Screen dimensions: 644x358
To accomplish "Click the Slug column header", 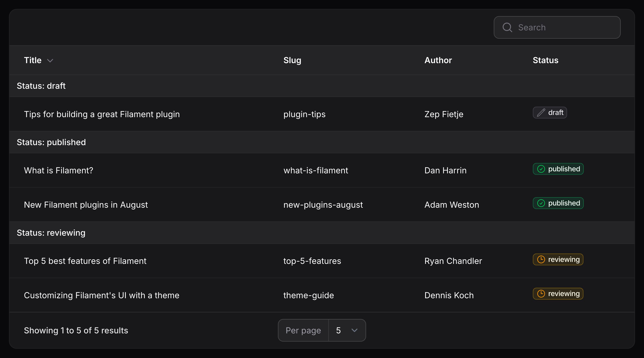I will coord(292,60).
